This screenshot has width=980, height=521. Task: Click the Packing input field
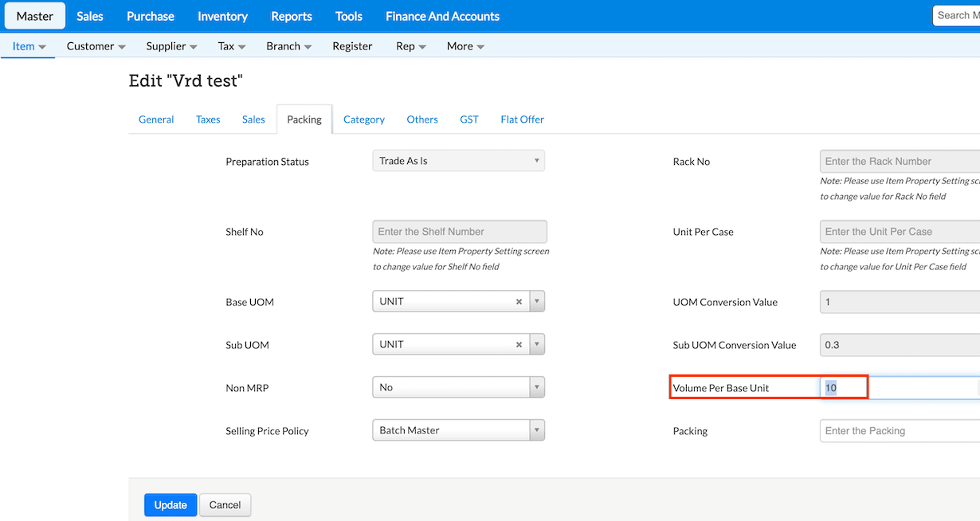pyautogui.click(x=900, y=431)
